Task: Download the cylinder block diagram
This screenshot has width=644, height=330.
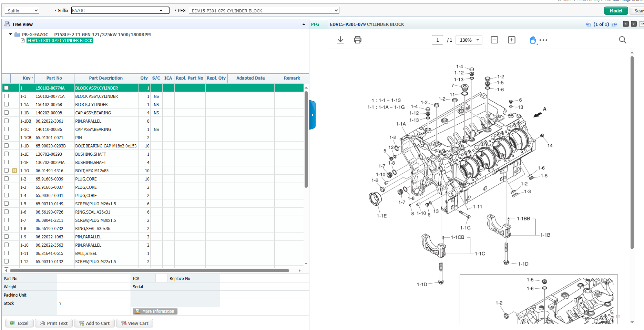Action: tap(340, 40)
